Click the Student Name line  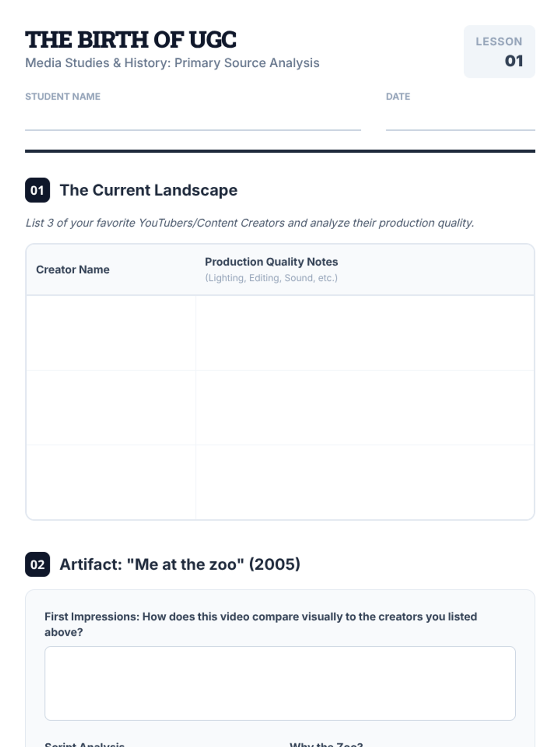[x=193, y=121]
